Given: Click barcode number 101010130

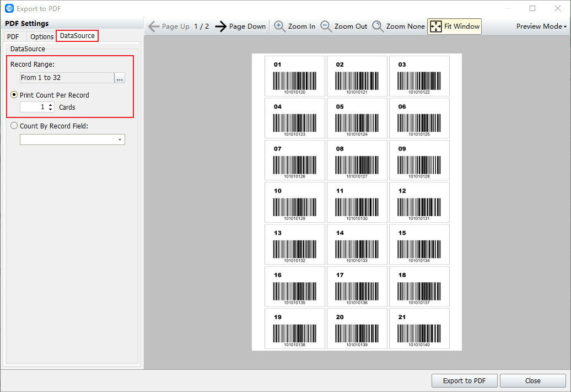Looking at the screenshot, I should coord(357,218).
